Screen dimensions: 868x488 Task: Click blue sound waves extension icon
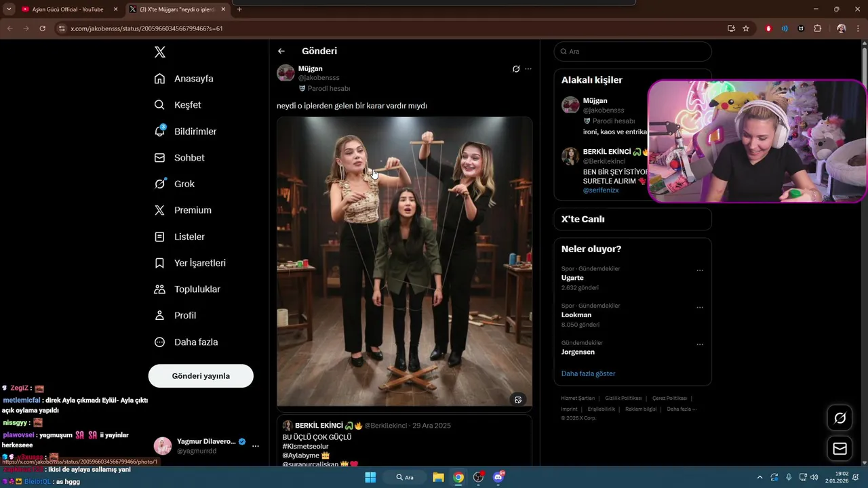pos(785,28)
